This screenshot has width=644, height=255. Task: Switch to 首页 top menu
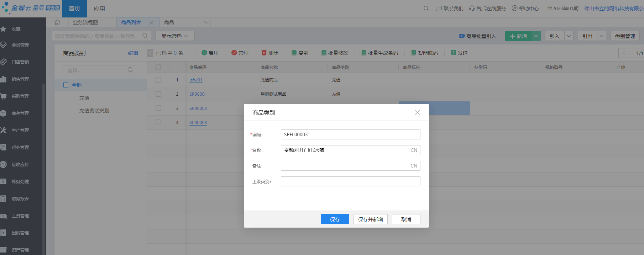click(74, 9)
